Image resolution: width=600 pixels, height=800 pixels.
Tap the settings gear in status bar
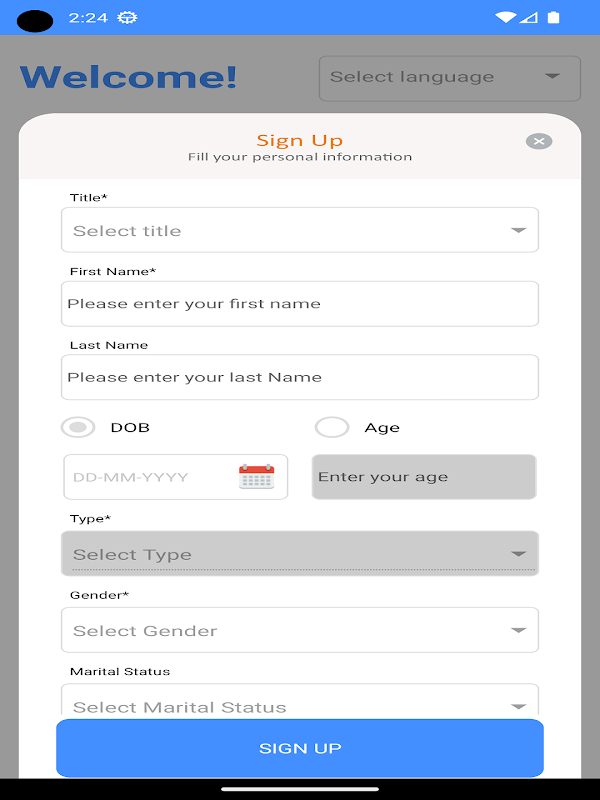click(x=127, y=18)
